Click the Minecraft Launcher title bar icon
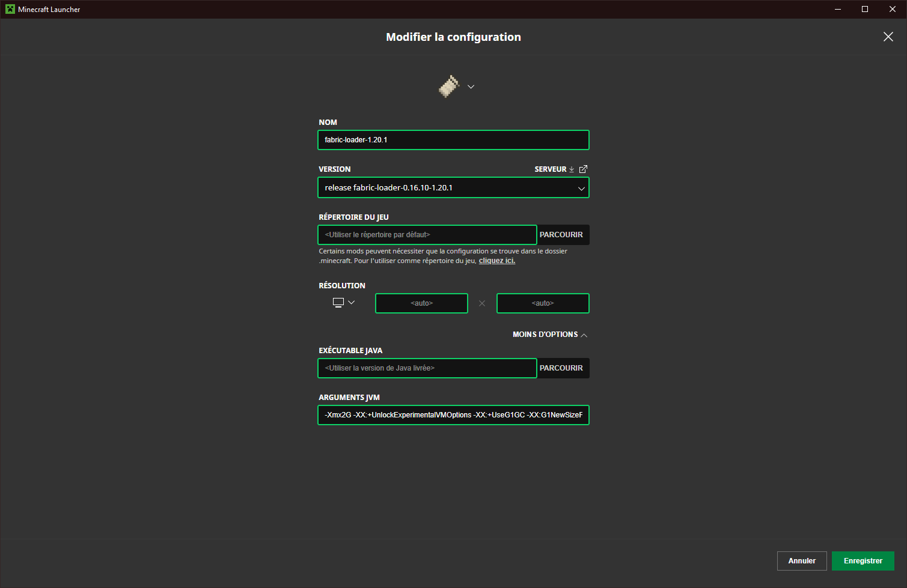Image resolution: width=907 pixels, height=588 pixels. click(10, 9)
